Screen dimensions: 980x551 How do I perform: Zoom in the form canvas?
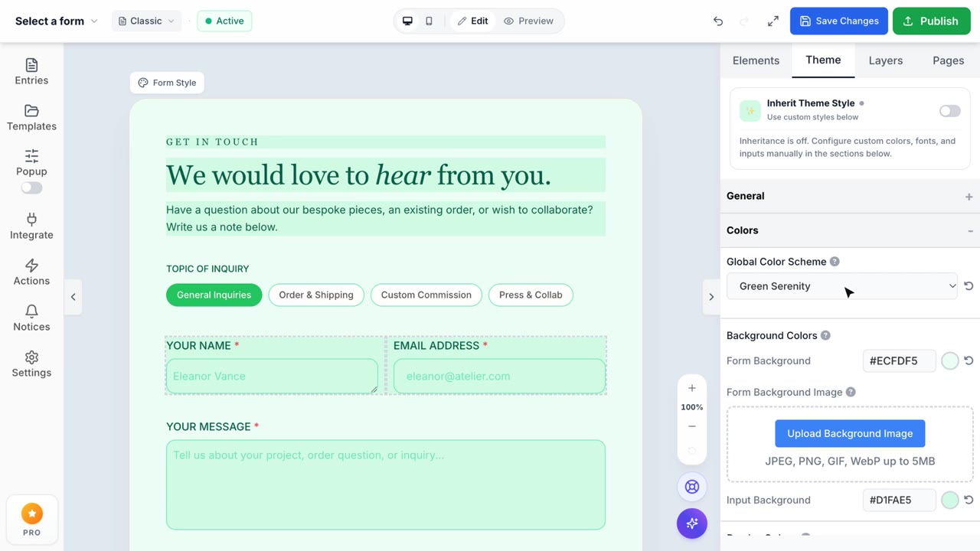pos(692,388)
